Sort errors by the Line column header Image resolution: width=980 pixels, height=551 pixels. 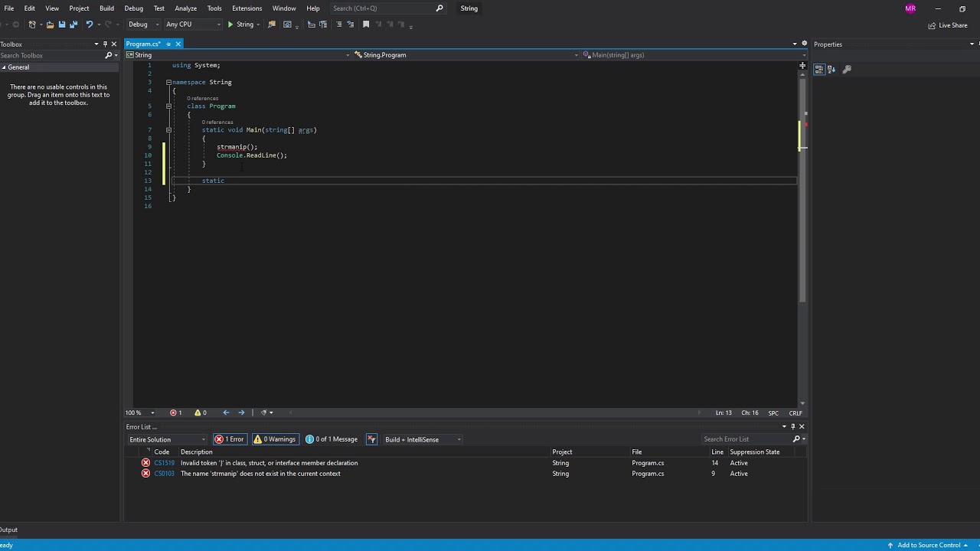click(x=717, y=452)
